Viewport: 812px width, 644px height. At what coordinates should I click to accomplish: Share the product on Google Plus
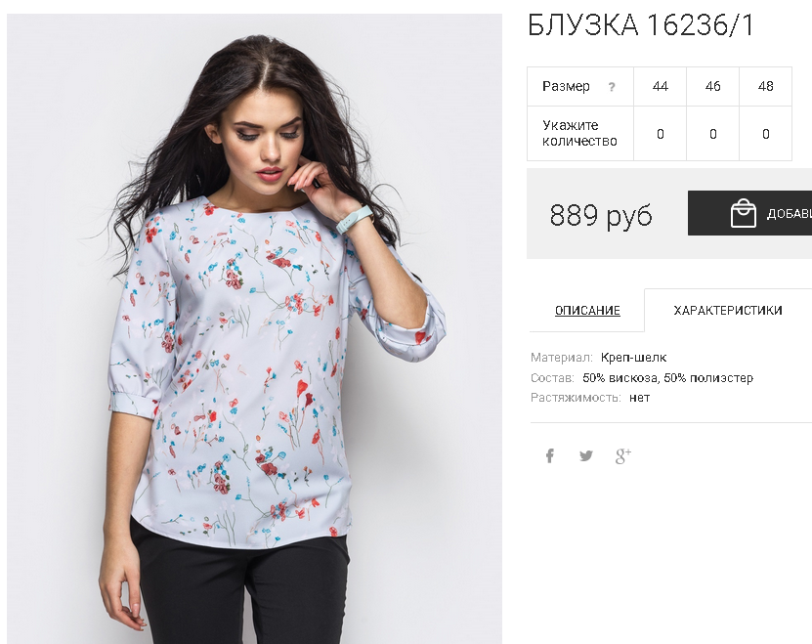(x=623, y=456)
